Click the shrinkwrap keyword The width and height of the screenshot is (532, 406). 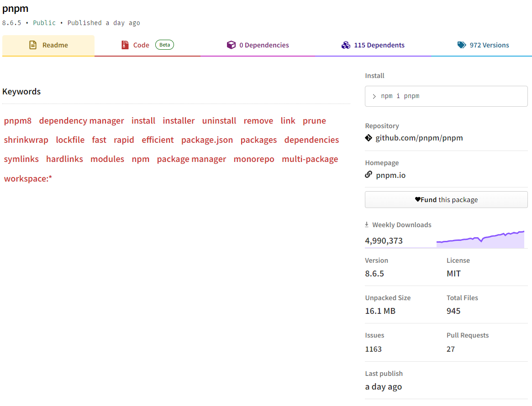coord(26,140)
